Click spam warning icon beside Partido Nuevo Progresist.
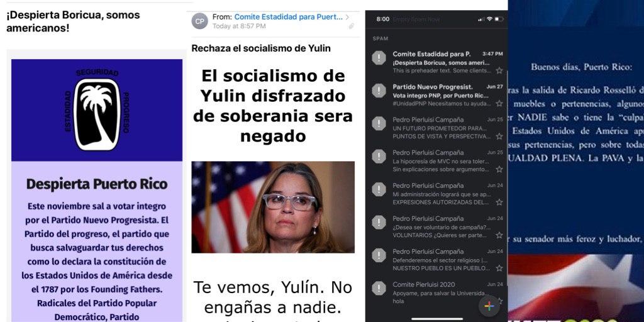Viewport: 644px width, 322px height. (379, 91)
